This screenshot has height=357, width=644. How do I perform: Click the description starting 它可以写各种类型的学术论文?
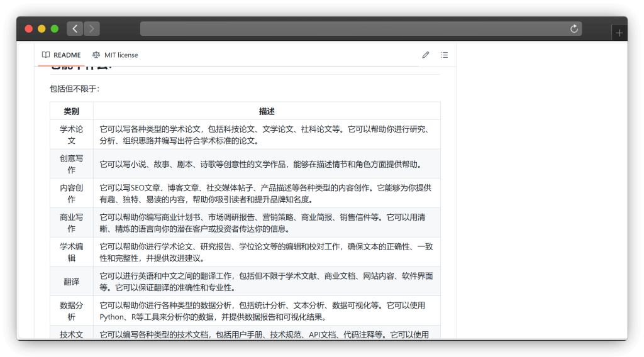pos(267,135)
